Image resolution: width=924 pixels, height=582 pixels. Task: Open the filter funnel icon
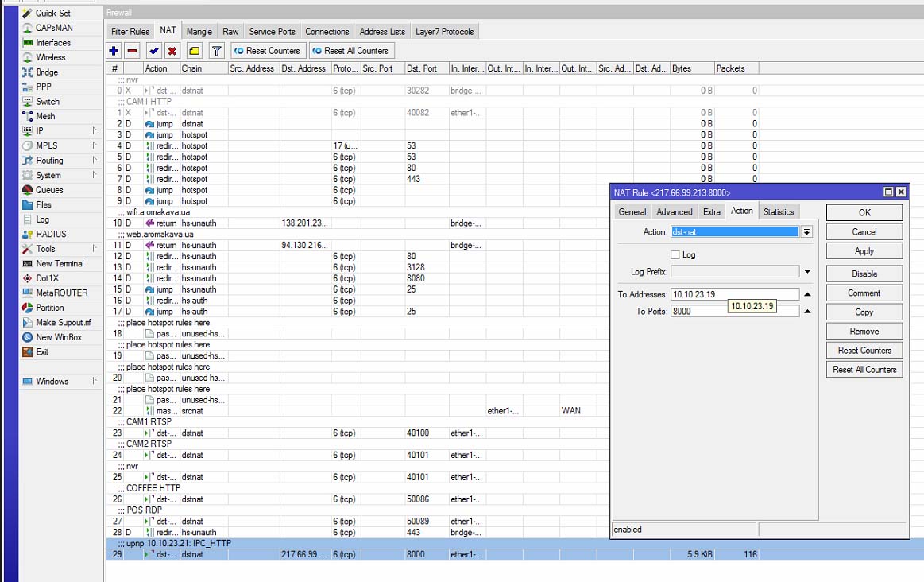tap(216, 51)
